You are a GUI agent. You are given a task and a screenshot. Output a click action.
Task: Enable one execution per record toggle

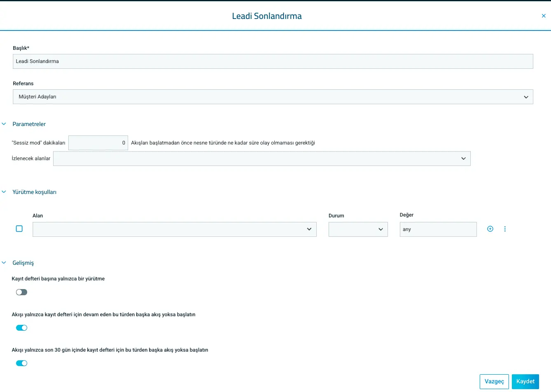point(21,292)
